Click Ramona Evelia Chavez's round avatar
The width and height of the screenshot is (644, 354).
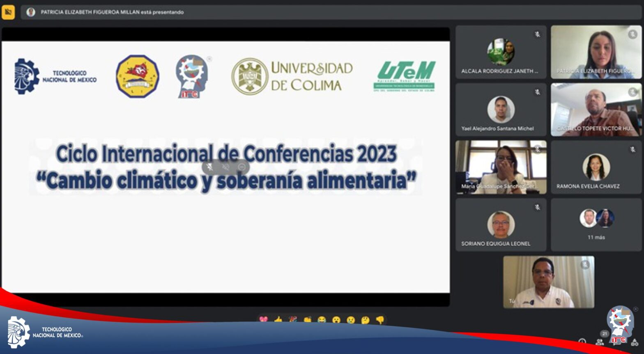(596, 167)
